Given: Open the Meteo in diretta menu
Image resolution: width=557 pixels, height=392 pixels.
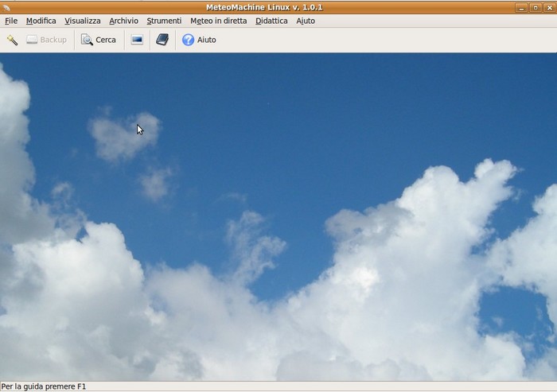Looking at the screenshot, I should pos(219,21).
